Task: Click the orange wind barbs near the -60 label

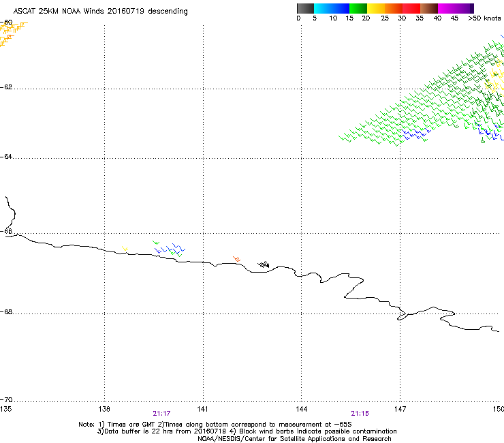Action: tap(13, 34)
